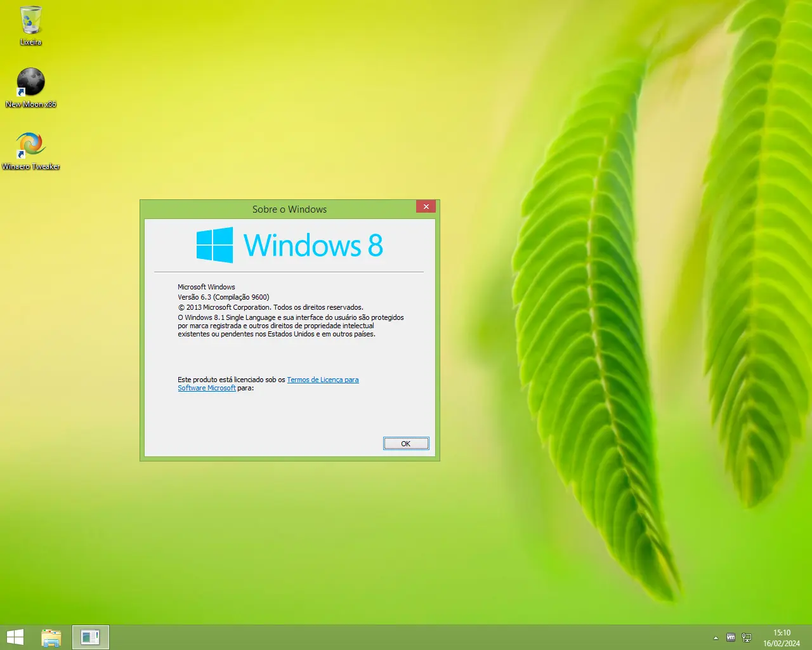
Task: Click OK in Sobre o Windows dialog
Action: click(406, 444)
